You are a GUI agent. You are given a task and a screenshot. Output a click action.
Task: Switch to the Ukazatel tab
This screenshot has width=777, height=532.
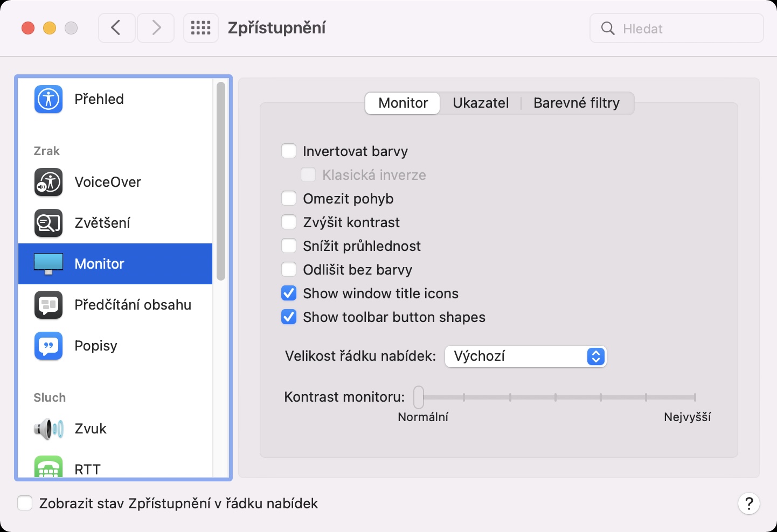click(481, 103)
